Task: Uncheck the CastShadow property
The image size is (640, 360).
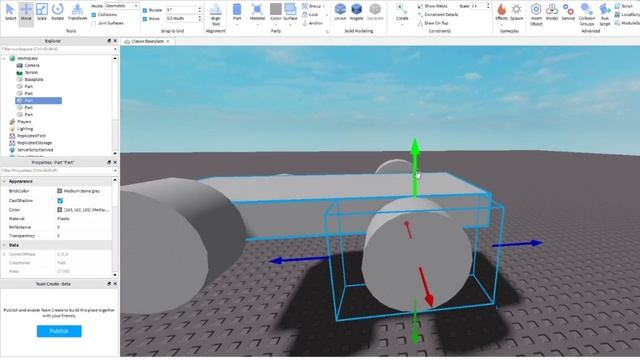Action: 60,201
